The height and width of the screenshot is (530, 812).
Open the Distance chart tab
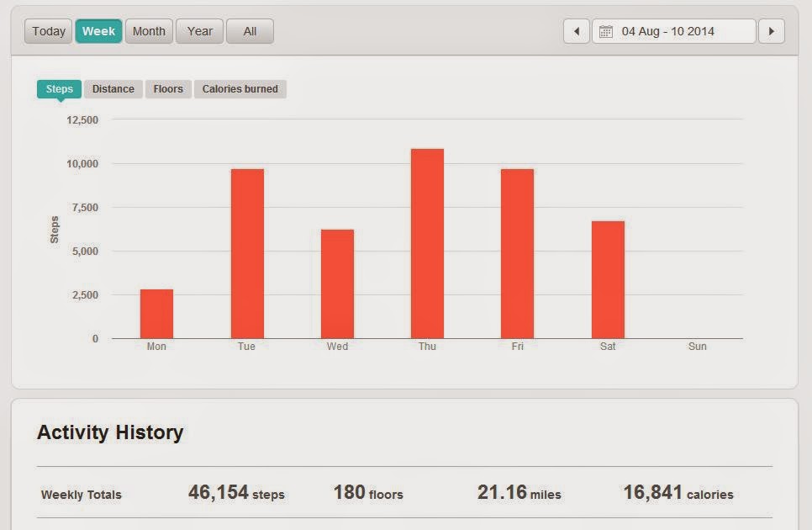(x=113, y=88)
